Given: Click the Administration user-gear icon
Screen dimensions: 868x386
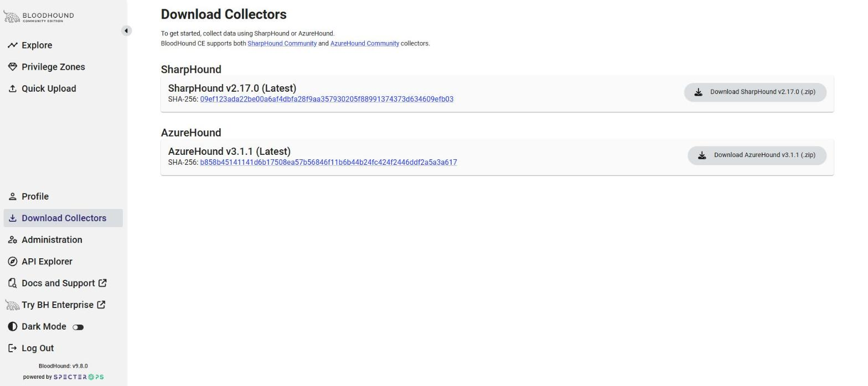Looking at the screenshot, I should point(12,239).
